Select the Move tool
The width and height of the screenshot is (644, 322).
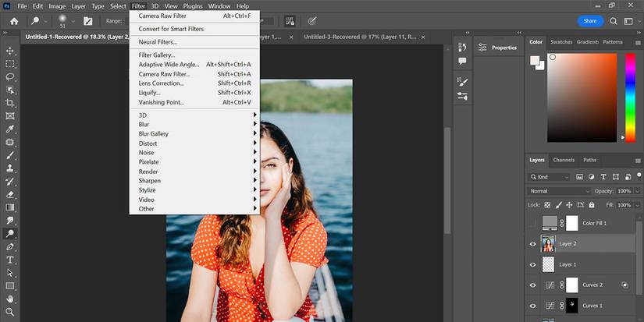click(10, 51)
